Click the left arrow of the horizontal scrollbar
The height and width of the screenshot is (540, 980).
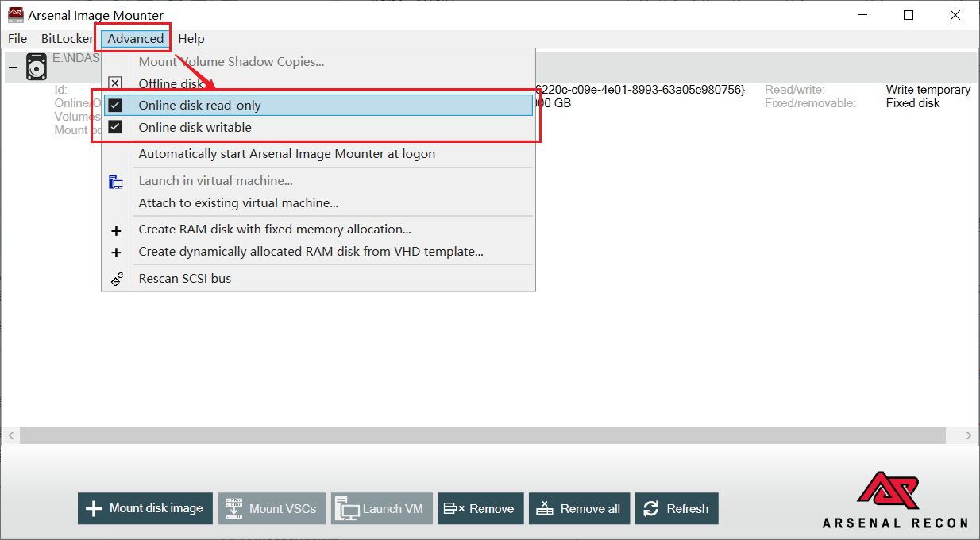(11, 435)
